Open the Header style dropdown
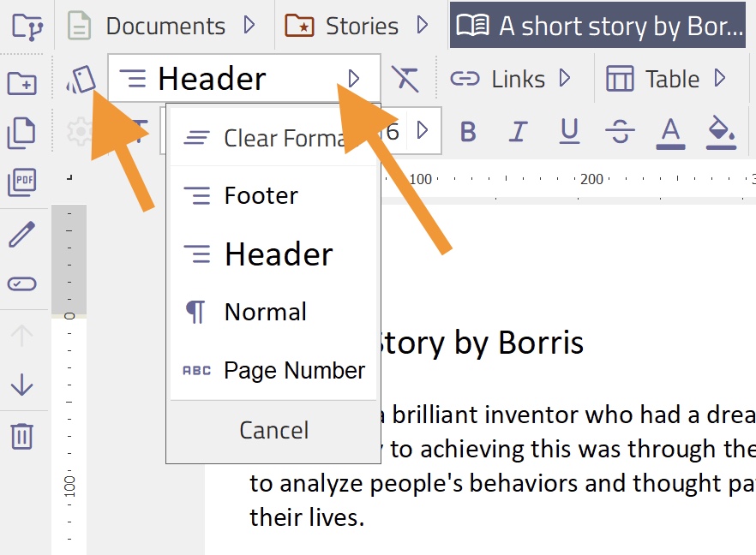756x555 pixels. [244, 78]
